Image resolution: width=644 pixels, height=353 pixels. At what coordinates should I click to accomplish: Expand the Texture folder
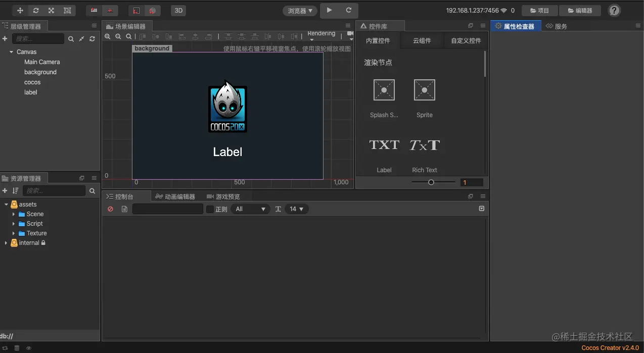[14, 233]
